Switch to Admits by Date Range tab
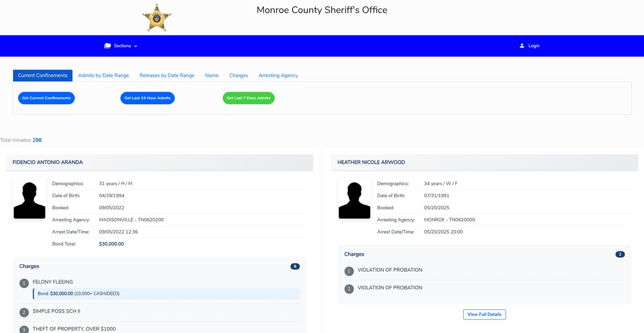The width and height of the screenshot is (644, 333). pos(104,76)
